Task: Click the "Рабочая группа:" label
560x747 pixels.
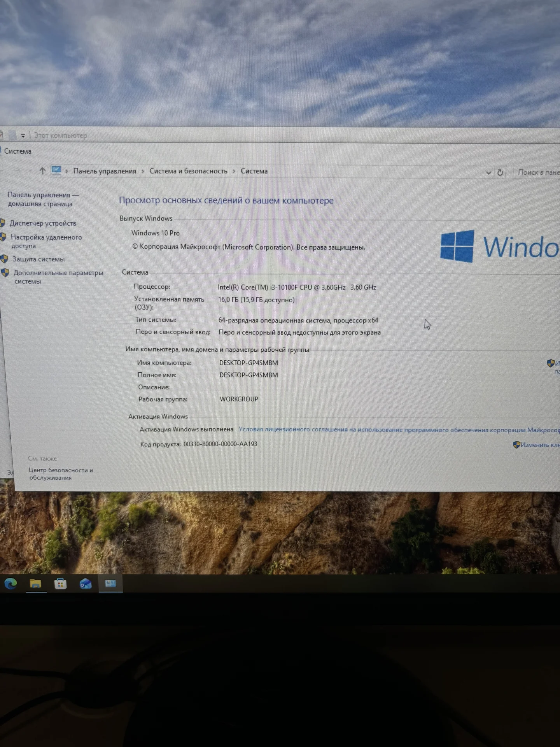Action: pos(163,399)
